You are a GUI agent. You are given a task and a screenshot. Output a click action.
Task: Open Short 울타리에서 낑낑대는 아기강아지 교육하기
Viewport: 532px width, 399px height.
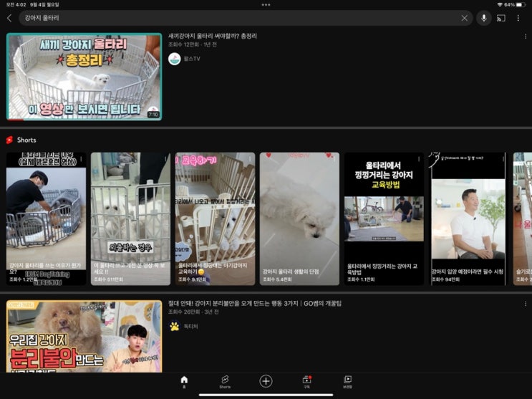click(215, 218)
